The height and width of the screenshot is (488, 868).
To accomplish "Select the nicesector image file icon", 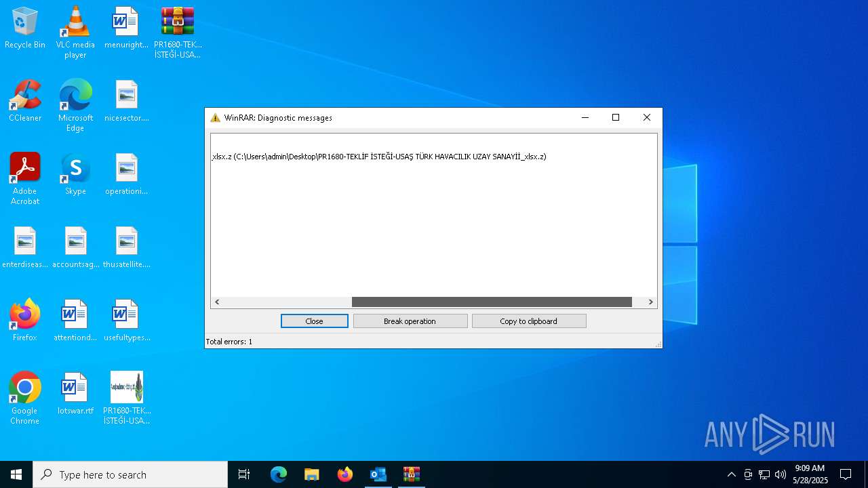I will 126,102.
